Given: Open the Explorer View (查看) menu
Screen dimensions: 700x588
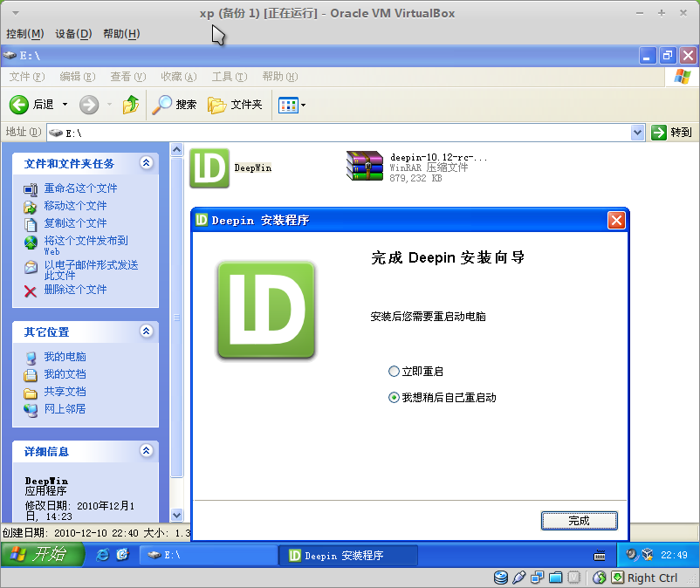Looking at the screenshot, I should point(128,77).
